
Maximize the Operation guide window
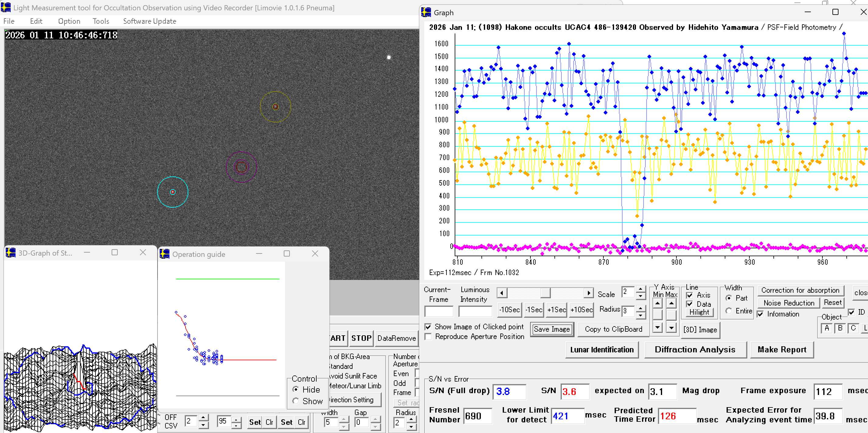click(286, 253)
